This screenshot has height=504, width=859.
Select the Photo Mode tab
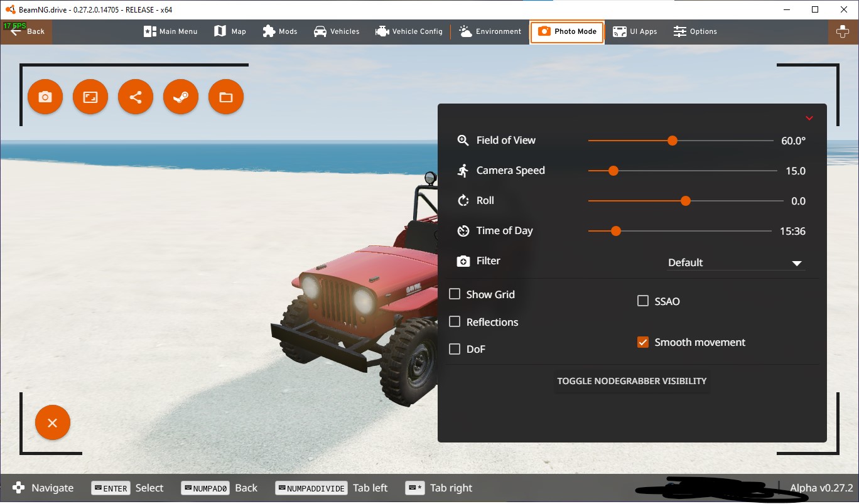(567, 31)
